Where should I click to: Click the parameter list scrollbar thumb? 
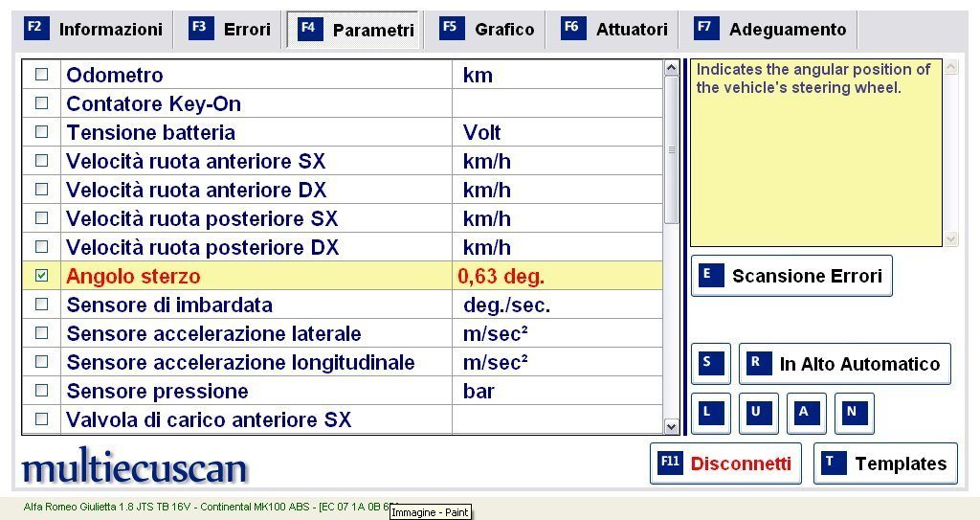pos(671,149)
